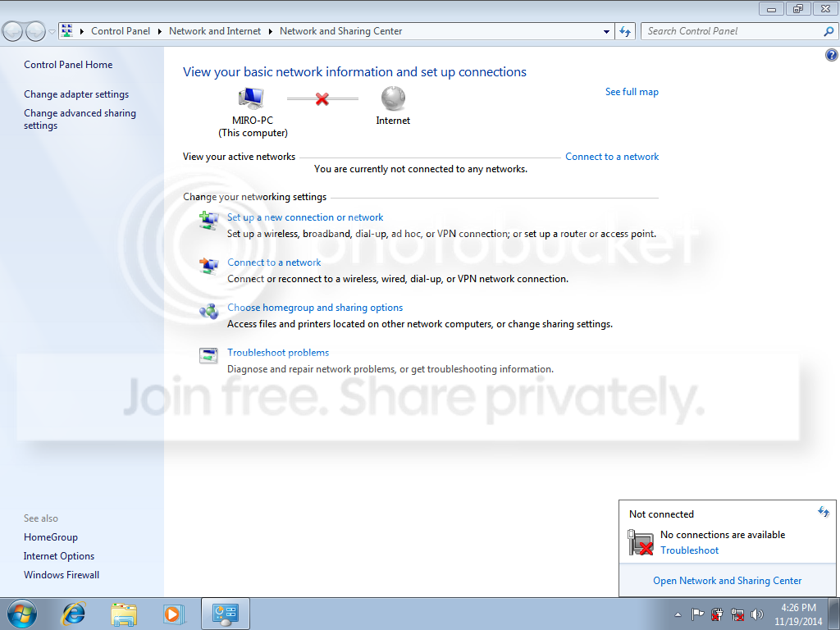This screenshot has height=630, width=840.
Task: Click the refresh button beside address bar
Action: click(624, 32)
